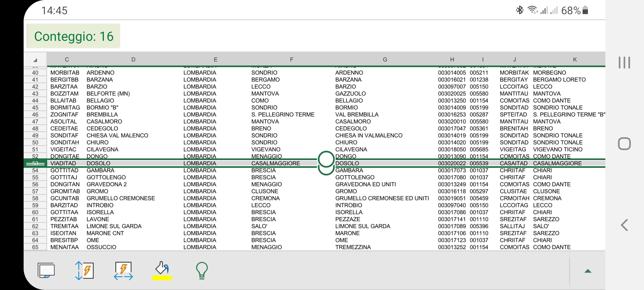Tap the AutoFit row height icon
644x290 pixels.
pos(84,270)
